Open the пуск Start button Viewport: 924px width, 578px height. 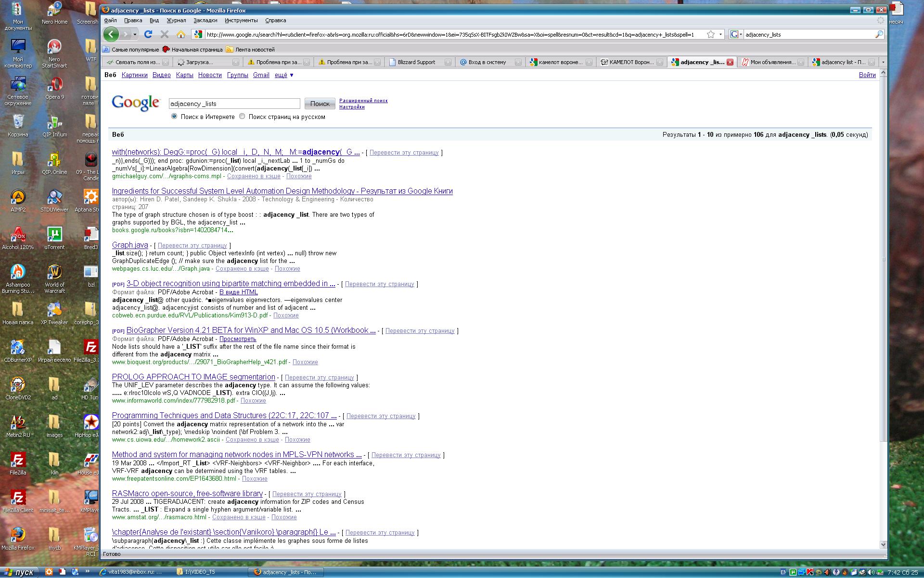(x=19, y=572)
